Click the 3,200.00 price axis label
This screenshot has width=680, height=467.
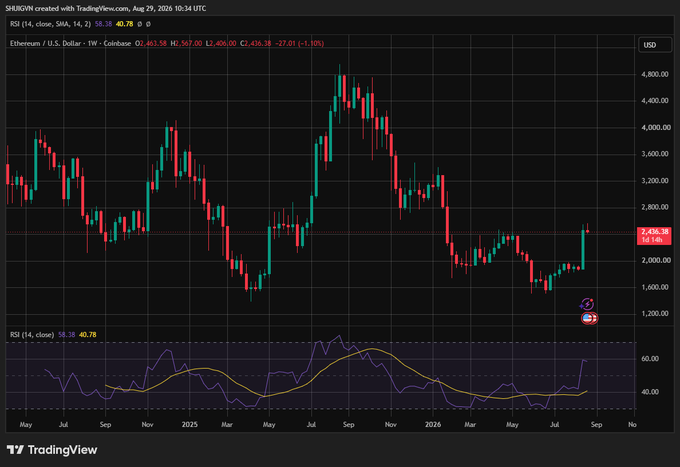(654, 181)
